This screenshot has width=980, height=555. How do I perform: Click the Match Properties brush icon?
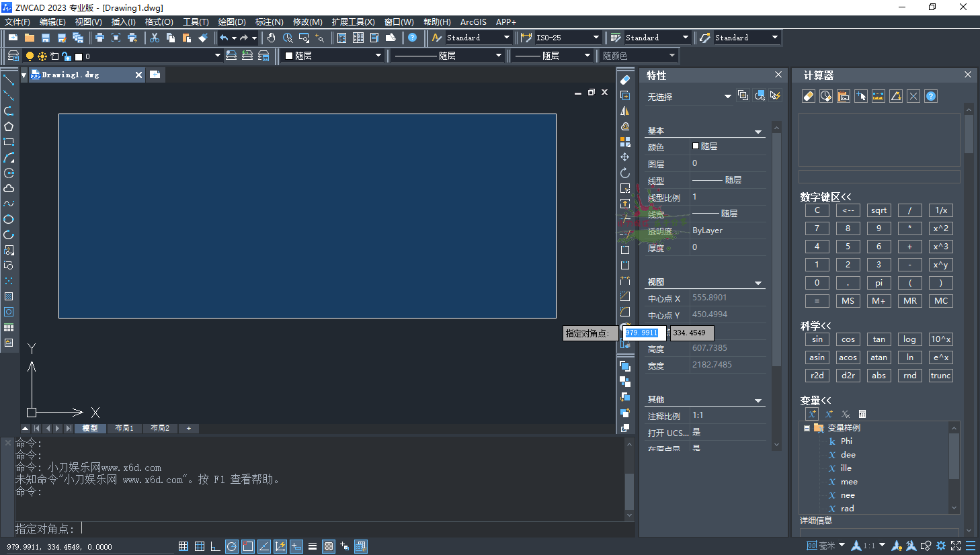click(x=203, y=38)
